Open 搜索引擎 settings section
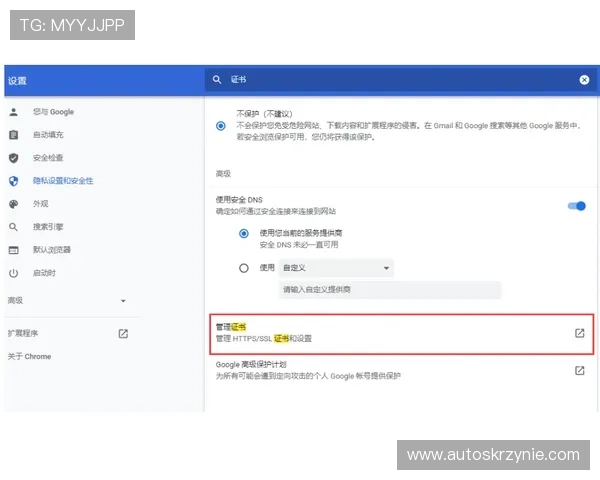Screen dimensions: 600x480 tap(48, 227)
